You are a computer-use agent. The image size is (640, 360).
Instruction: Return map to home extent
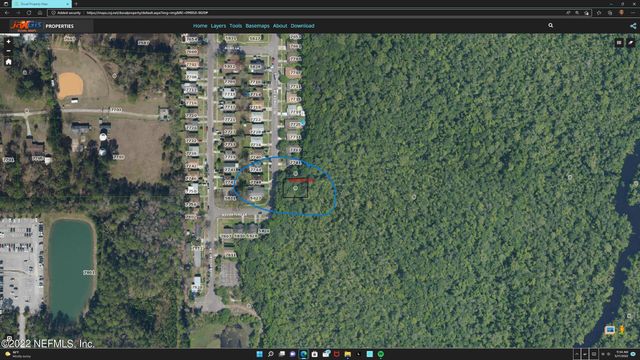click(8, 62)
